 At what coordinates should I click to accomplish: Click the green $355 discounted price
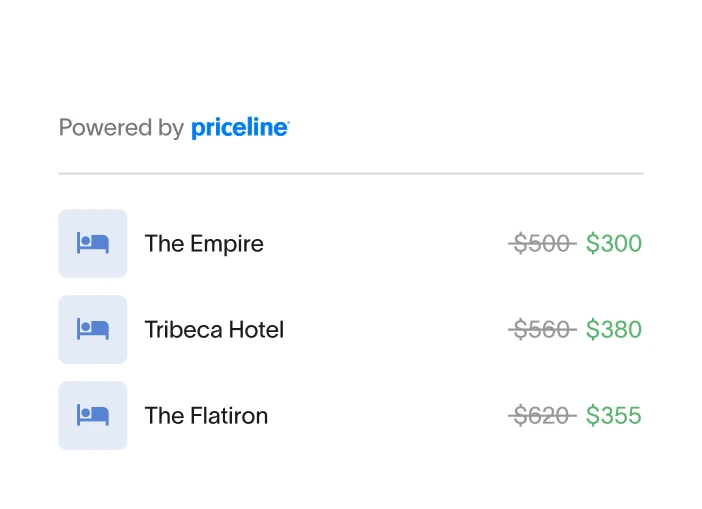[614, 415]
